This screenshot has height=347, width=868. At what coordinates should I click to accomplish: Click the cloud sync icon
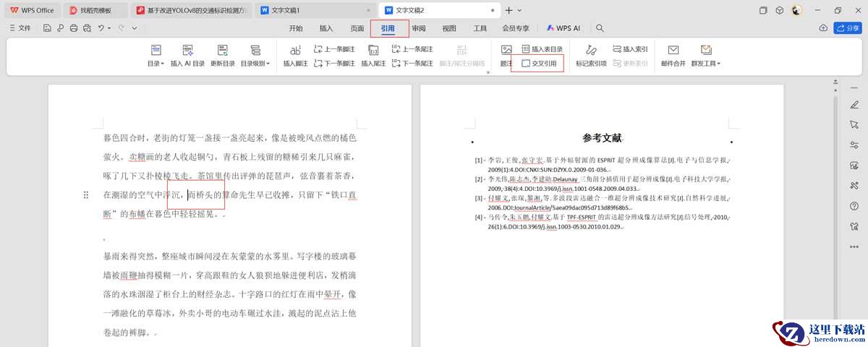pyautogui.click(x=823, y=28)
